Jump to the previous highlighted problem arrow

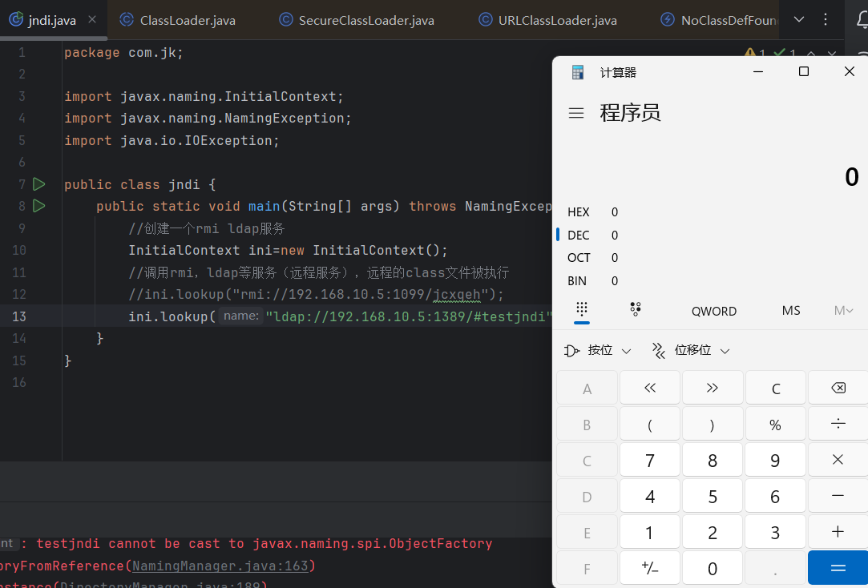click(811, 54)
